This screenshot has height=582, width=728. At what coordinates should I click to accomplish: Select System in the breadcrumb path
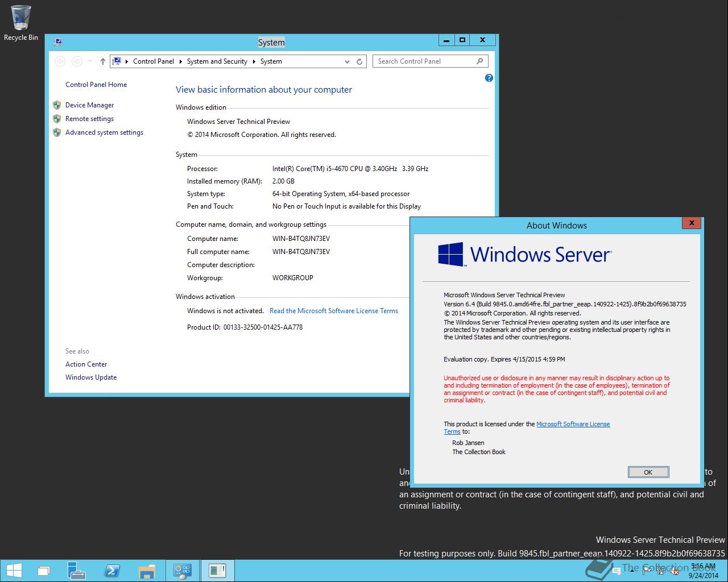[x=271, y=61]
